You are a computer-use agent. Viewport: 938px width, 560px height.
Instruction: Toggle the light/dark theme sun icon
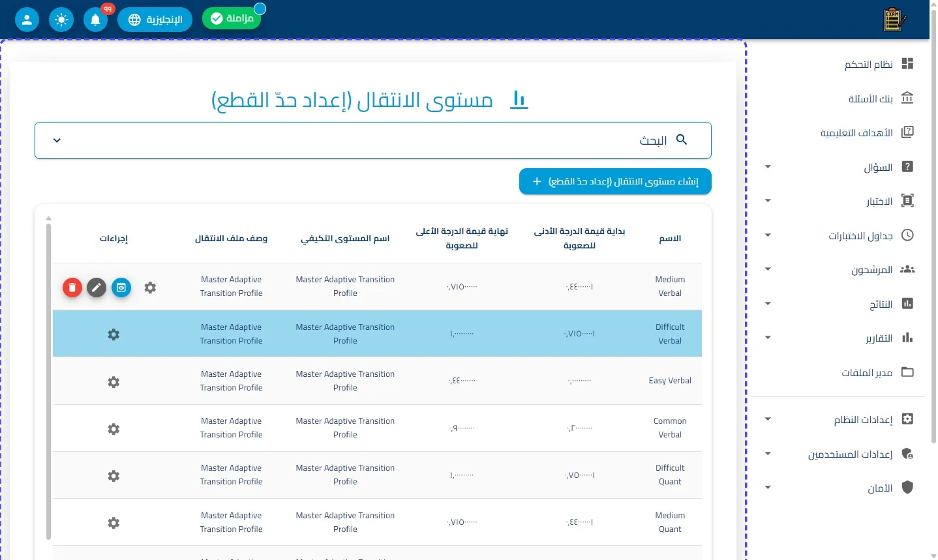[x=61, y=20]
